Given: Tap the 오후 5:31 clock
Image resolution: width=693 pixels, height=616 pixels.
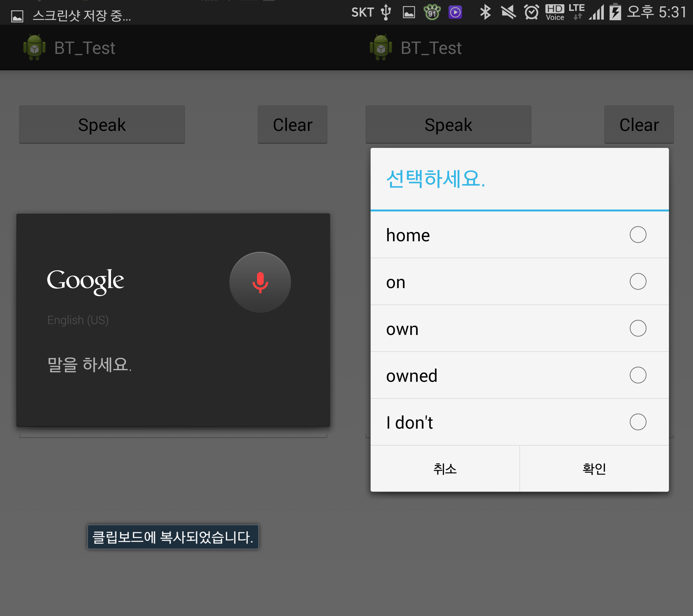Looking at the screenshot, I should pos(656,12).
